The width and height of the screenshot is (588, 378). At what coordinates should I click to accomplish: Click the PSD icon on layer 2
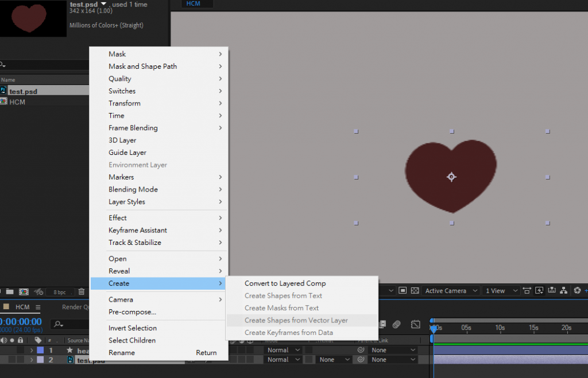click(70, 360)
